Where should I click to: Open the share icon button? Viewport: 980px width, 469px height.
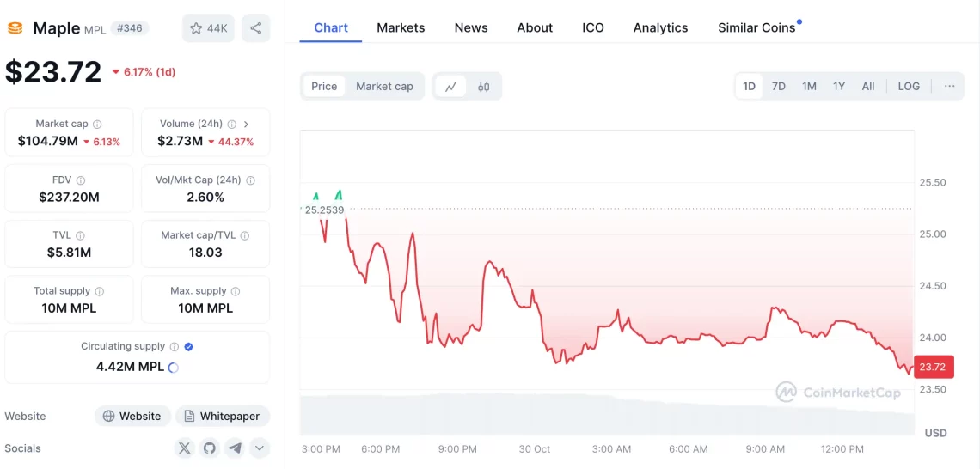[x=255, y=28]
